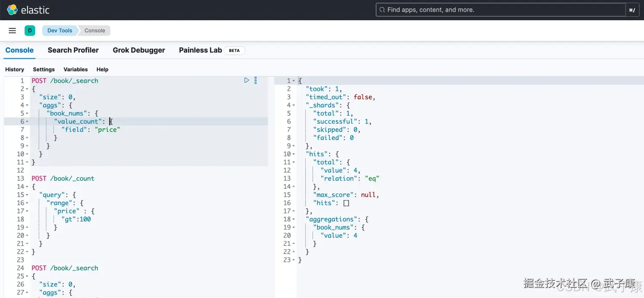
Task: Open the Painless Lab tab
Action: [x=200, y=50]
